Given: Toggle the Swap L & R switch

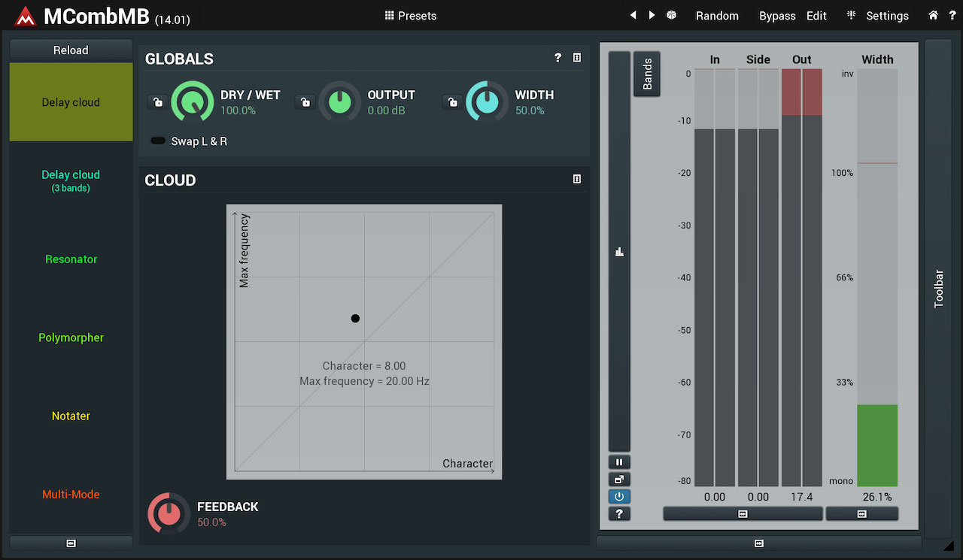Looking at the screenshot, I should pos(158,141).
